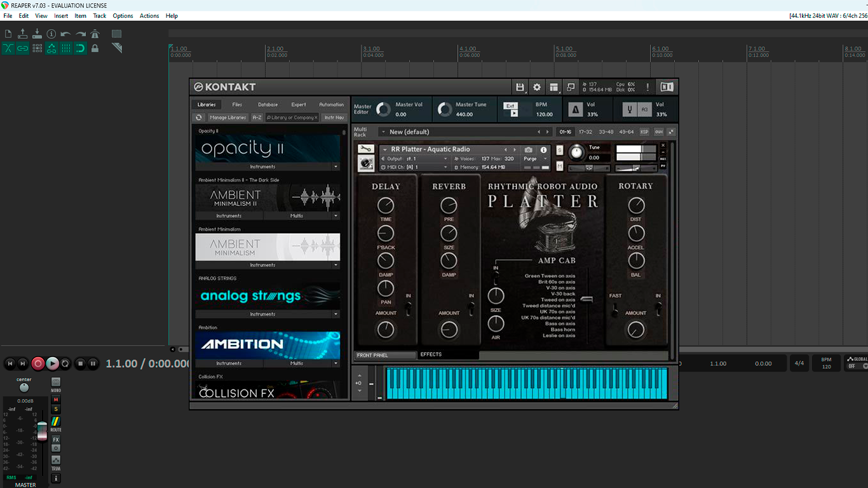Open the MIDI Ch [A] 1 dropdown
The image size is (868, 488).
click(415, 167)
